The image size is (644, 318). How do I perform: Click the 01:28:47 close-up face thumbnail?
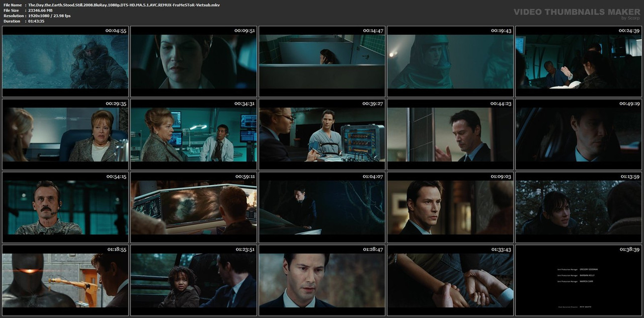pos(322,280)
